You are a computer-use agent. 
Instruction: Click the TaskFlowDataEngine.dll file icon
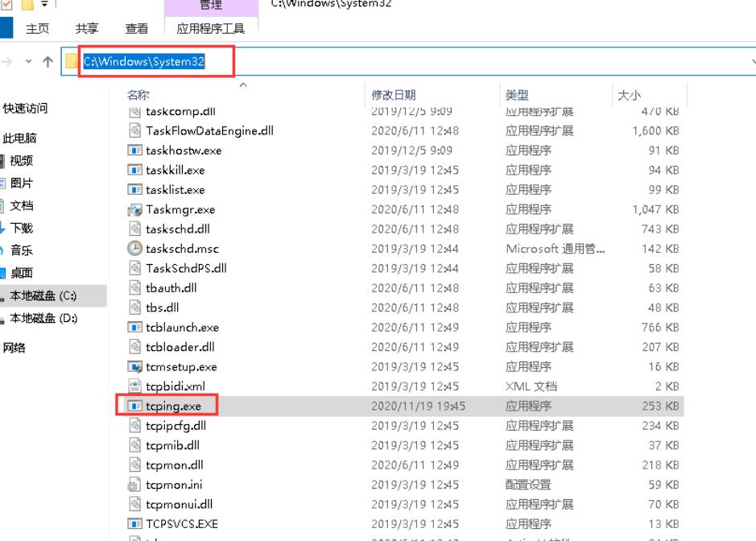[x=134, y=130]
